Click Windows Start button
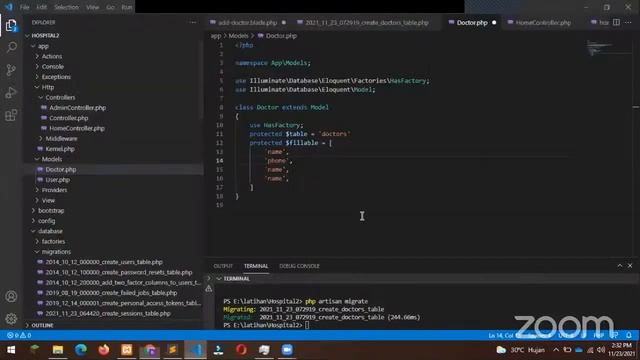 (11, 350)
